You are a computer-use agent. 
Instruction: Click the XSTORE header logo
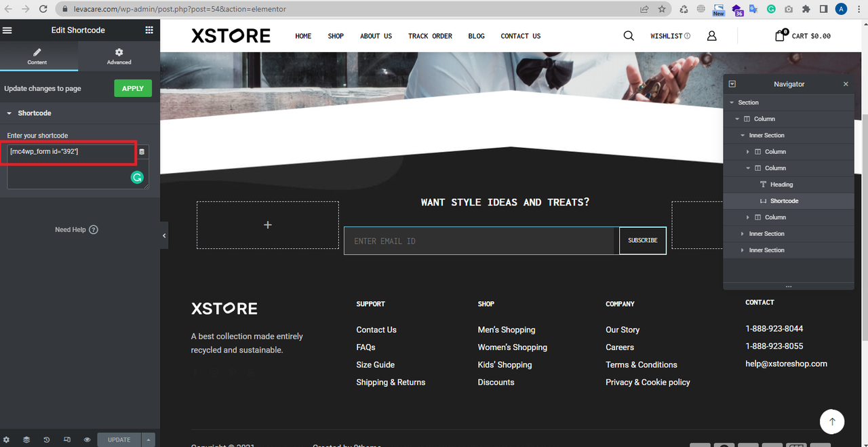click(231, 36)
